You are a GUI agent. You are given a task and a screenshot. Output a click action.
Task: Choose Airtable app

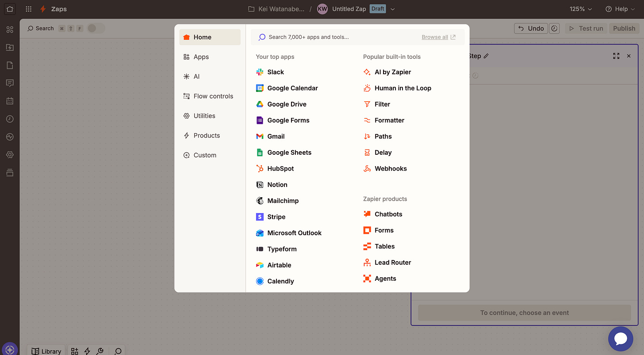(x=274, y=265)
